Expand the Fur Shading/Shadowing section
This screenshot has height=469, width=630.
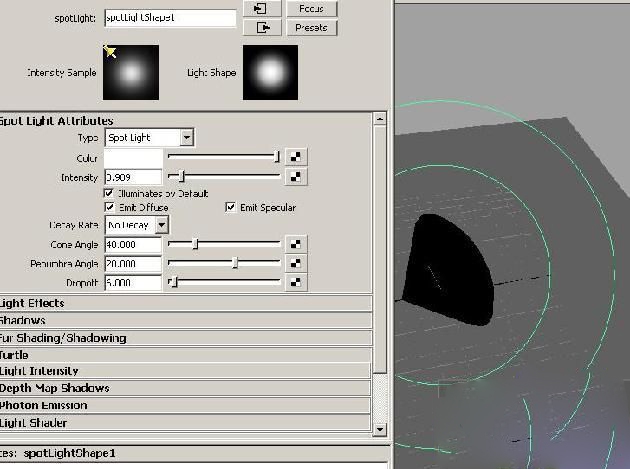pyautogui.click(x=186, y=338)
